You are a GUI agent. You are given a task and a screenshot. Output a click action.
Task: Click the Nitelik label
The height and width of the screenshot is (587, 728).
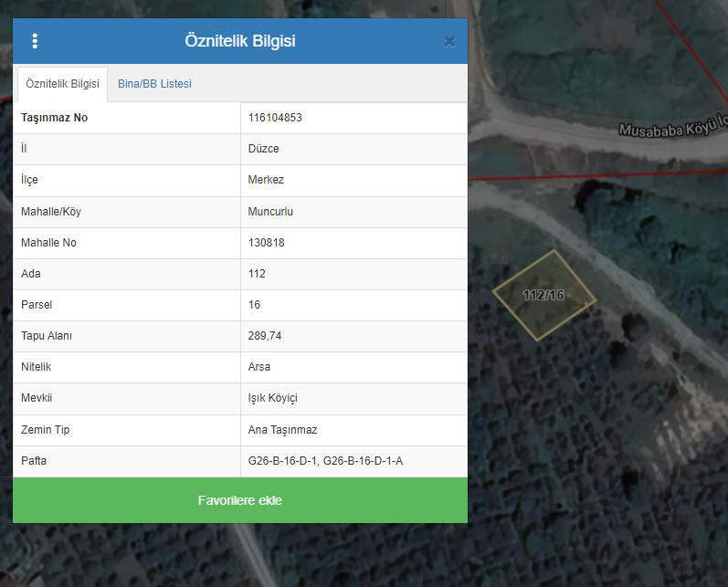(x=36, y=368)
